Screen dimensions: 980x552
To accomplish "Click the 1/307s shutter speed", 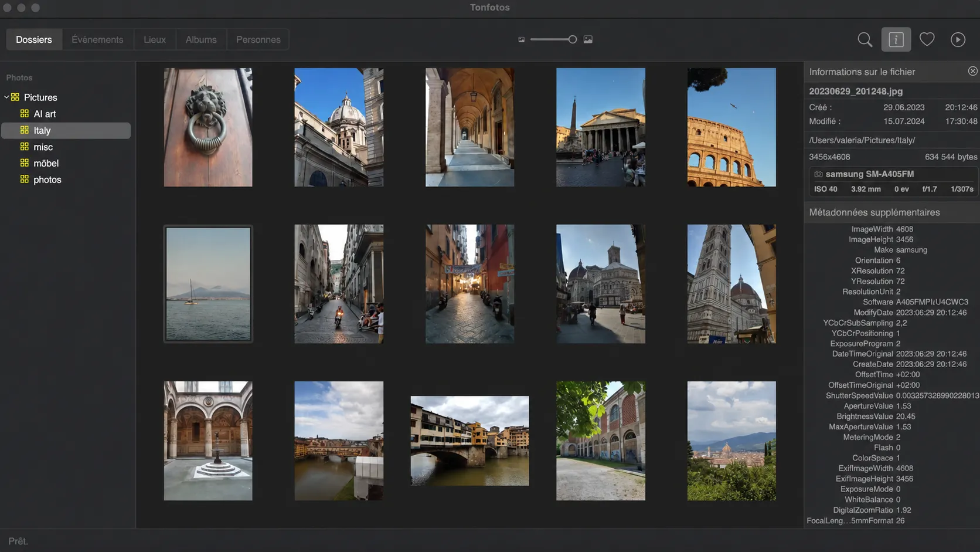I will (x=962, y=189).
